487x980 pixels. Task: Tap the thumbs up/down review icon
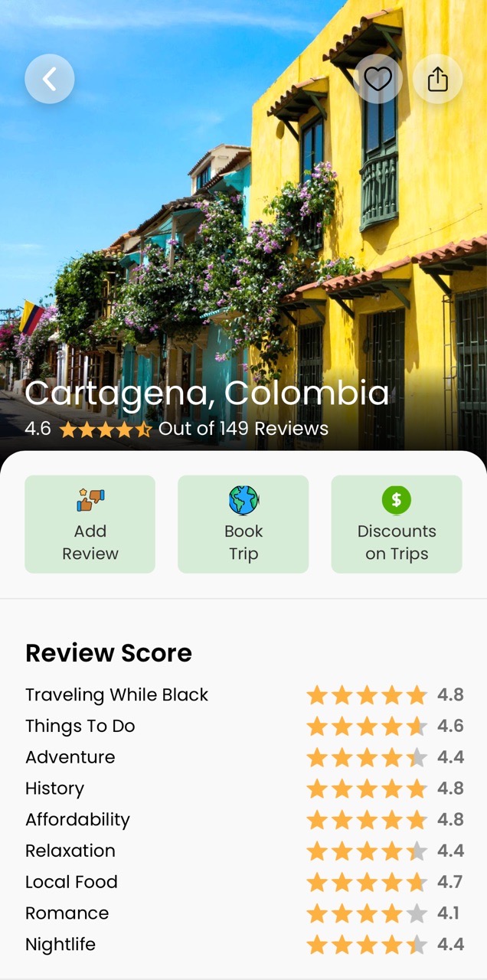click(90, 500)
